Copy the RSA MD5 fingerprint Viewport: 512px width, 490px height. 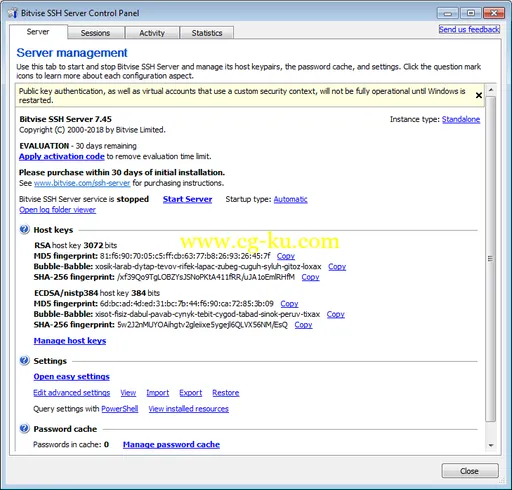[286, 256]
